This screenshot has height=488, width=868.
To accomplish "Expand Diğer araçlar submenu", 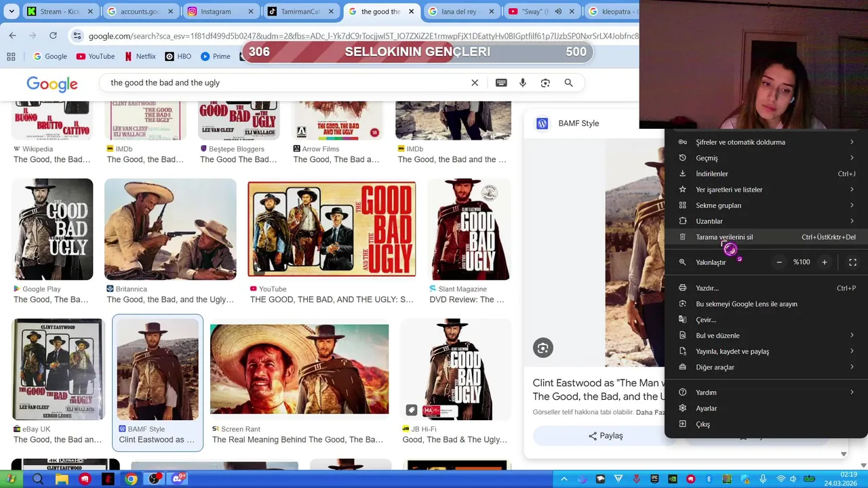I will click(x=766, y=367).
